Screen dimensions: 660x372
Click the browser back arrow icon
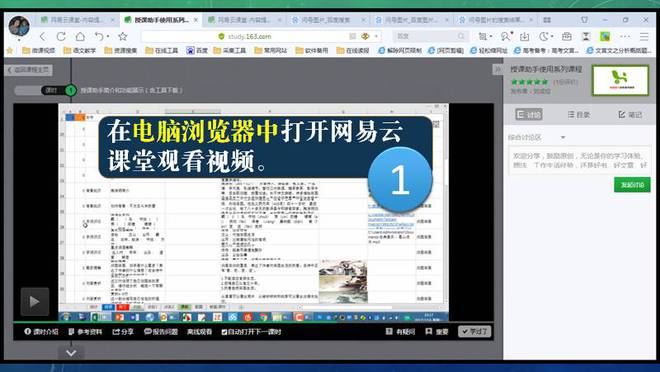coord(42,37)
